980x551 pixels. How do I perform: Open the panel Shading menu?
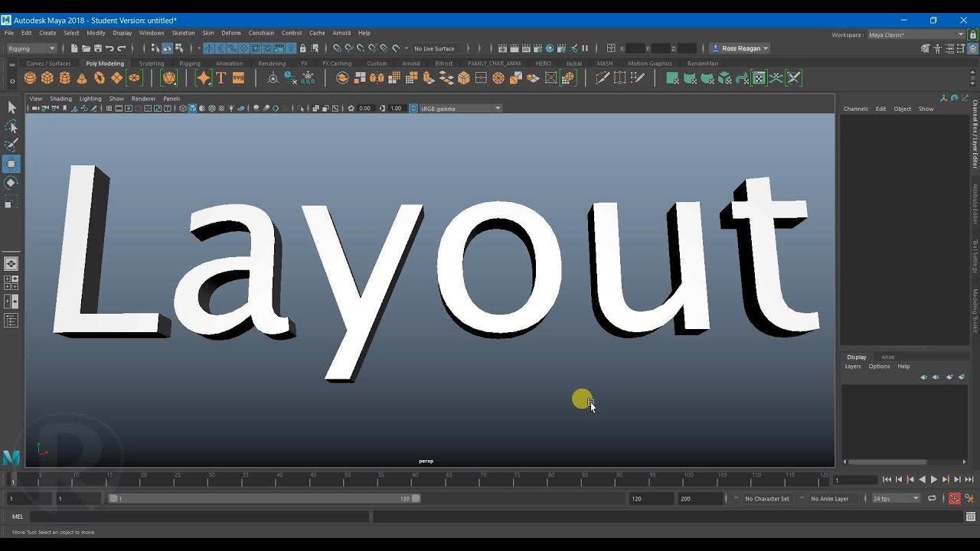(60, 99)
